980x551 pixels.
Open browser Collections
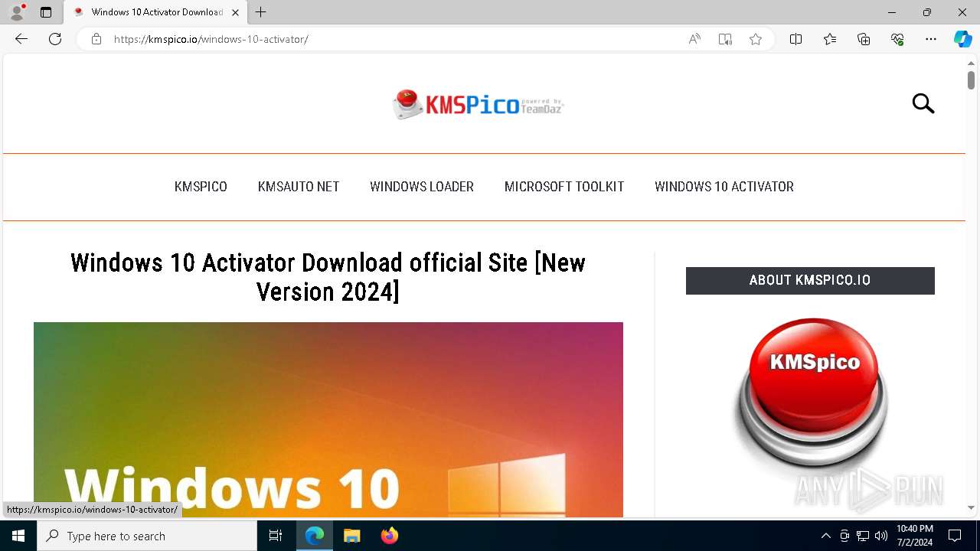[x=864, y=39]
